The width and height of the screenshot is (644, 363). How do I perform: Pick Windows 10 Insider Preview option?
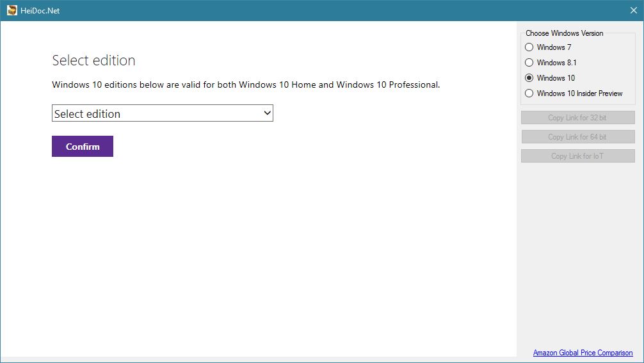[529, 93]
